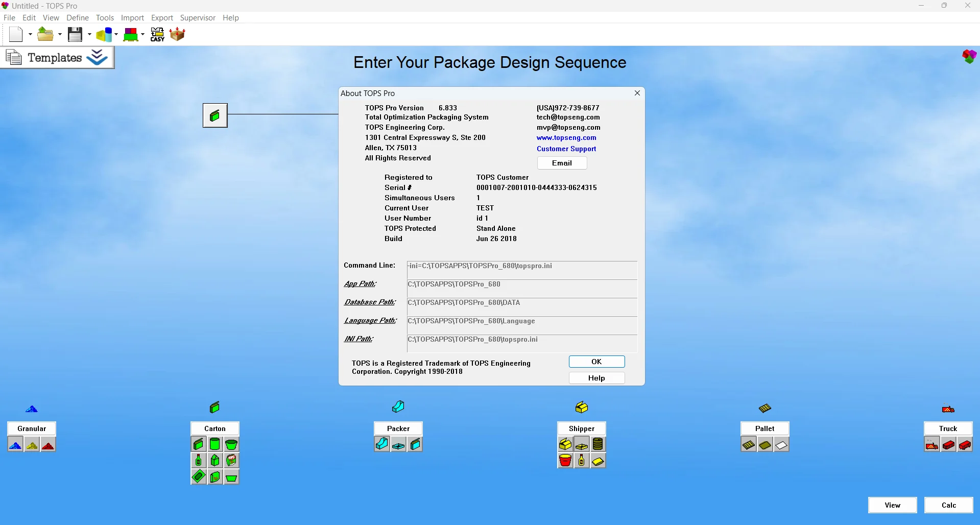Viewport: 980px width, 525px height.
Task: Select the green cylinder carton icon
Action: pyautogui.click(x=215, y=444)
